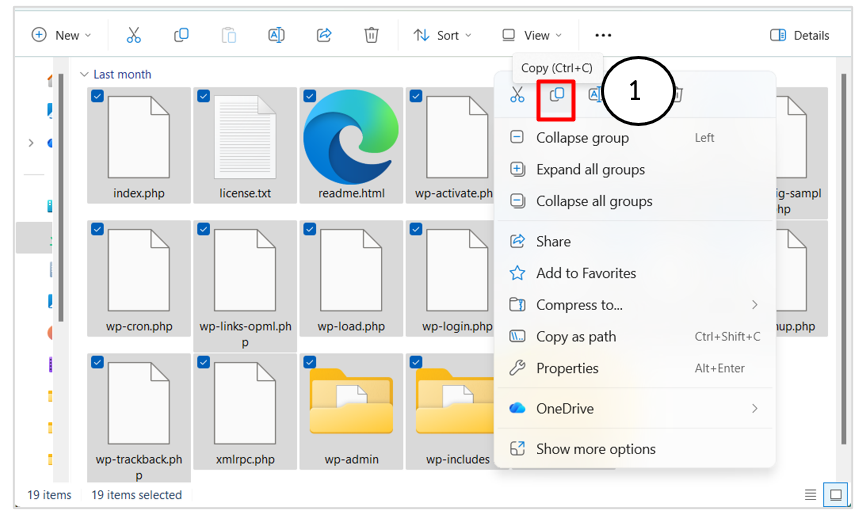
Task: Toggle the Details pane button
Action: tap(800, 35)
